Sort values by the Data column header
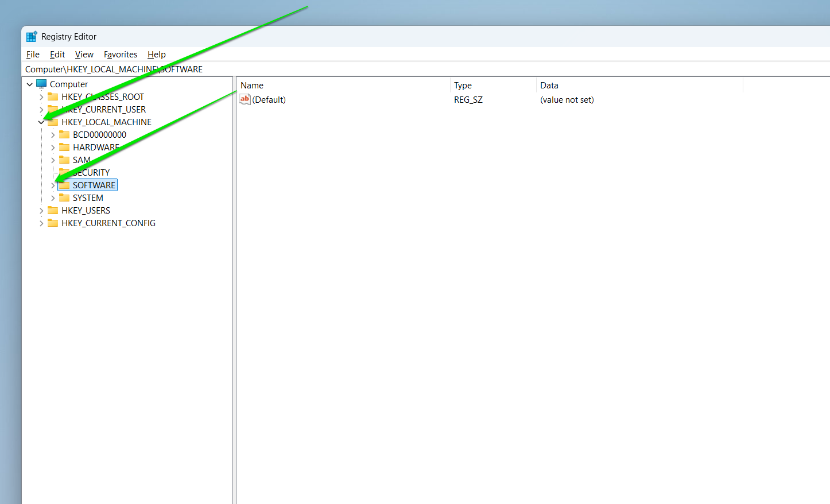 click(639, 85)
